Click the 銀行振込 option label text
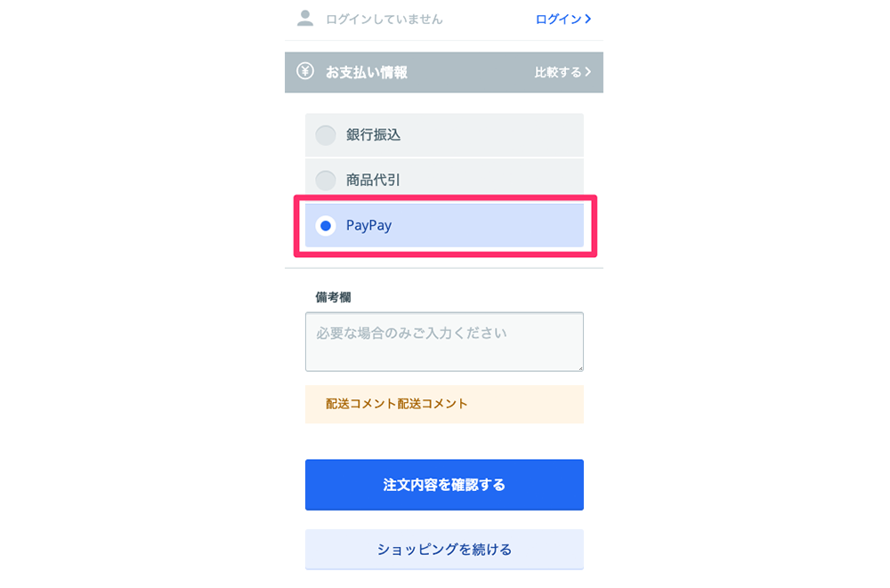This screenshot has width=890, height=588. pos(374,135)
